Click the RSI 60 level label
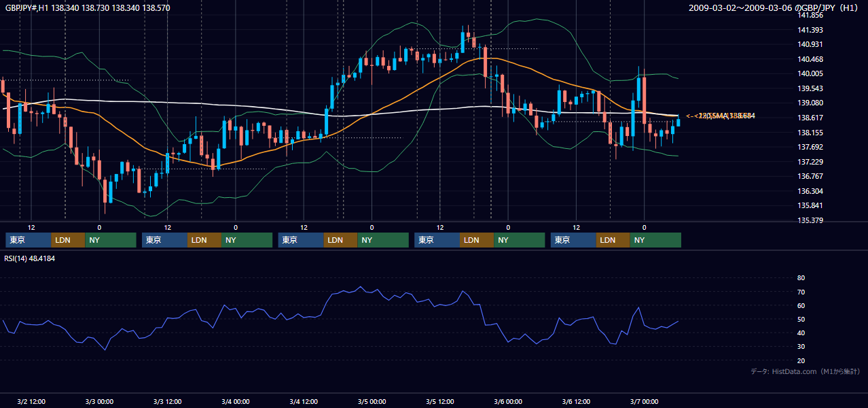This screenshot has height=408, width=868. [801, 305]
